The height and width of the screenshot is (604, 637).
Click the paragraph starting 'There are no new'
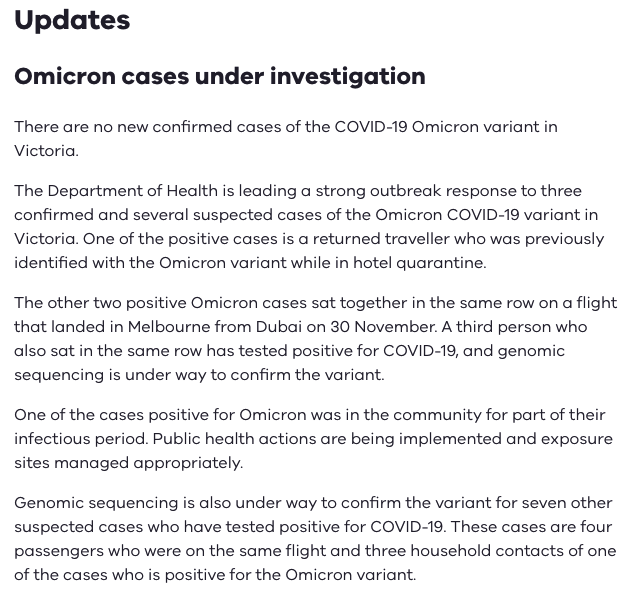pos(286,139)
